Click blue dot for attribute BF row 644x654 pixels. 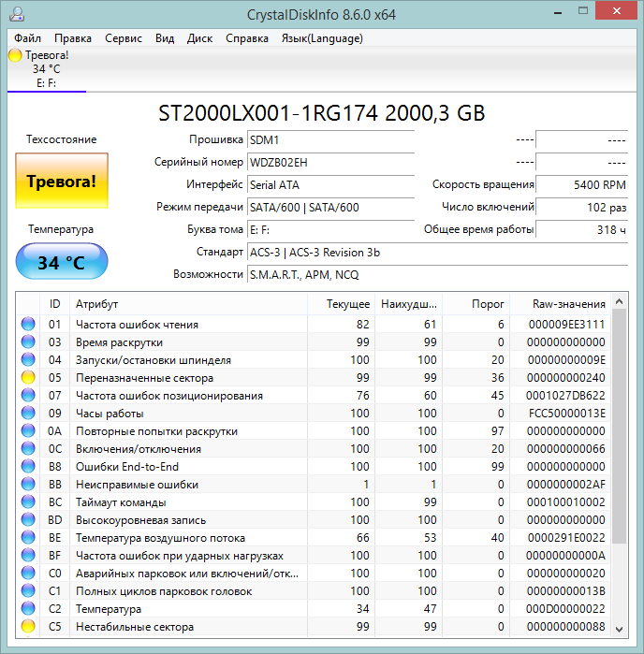[28, 556]
